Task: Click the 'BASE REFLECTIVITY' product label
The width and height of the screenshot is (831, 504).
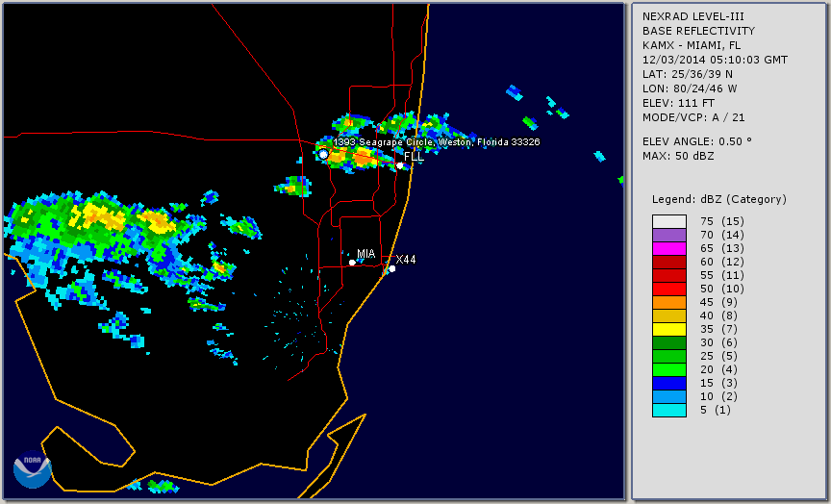Action: [698, 31]
